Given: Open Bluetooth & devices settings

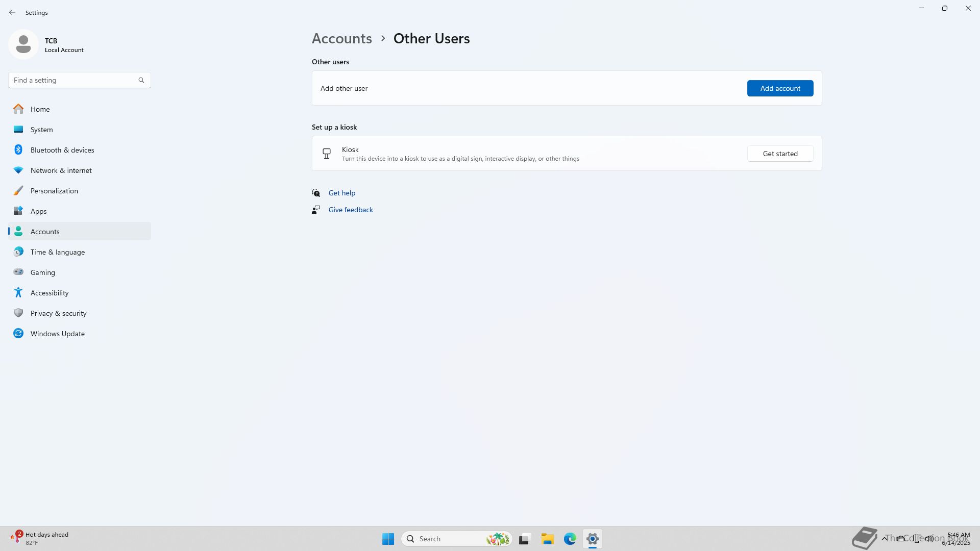Looking at the screenshot, I should click(62, 150).
